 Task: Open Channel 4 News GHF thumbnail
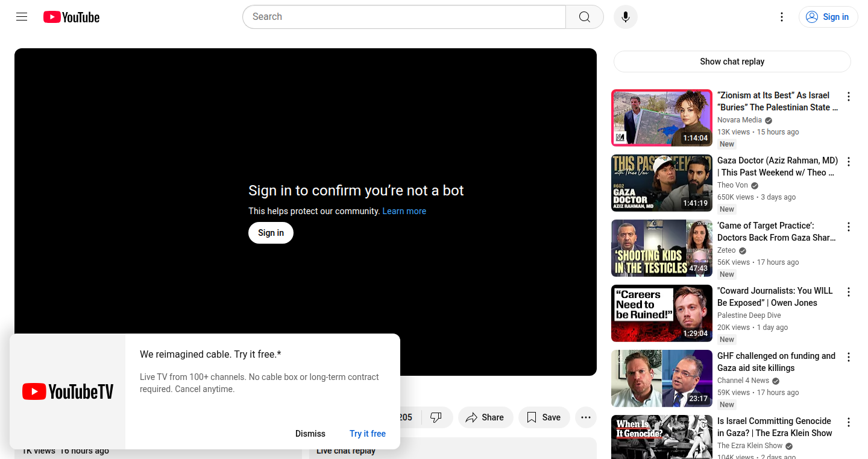point(662,379)
